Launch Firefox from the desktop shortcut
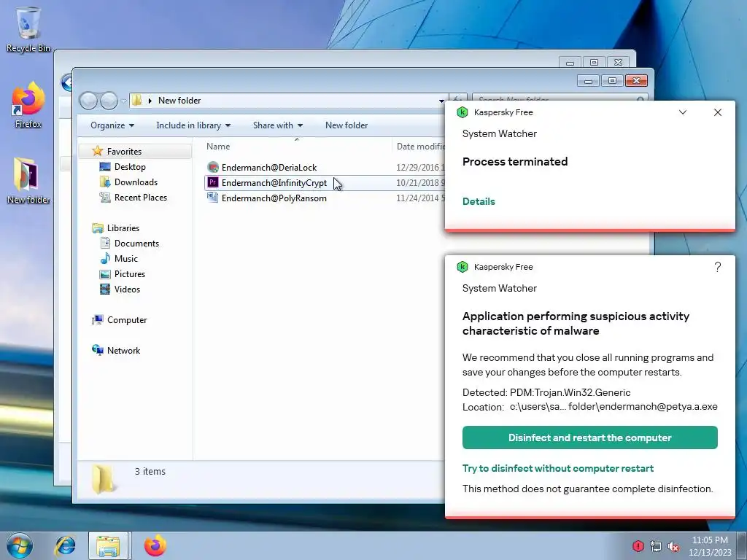Image resolution: width=747 pixels, height=560 pixels. (x=28, y=105)
